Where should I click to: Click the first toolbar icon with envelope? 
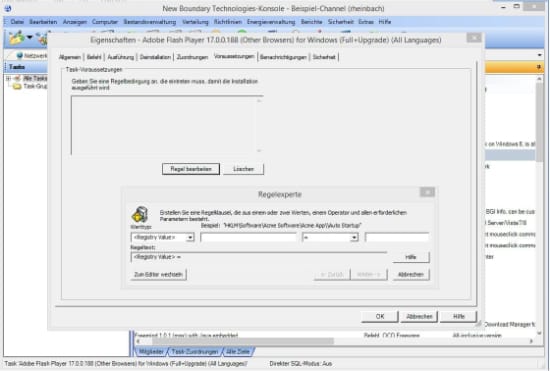coord(16,38)
